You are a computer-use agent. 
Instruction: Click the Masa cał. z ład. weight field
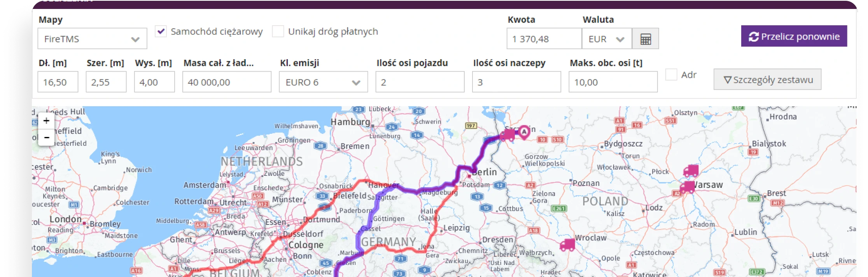point(227,82)
